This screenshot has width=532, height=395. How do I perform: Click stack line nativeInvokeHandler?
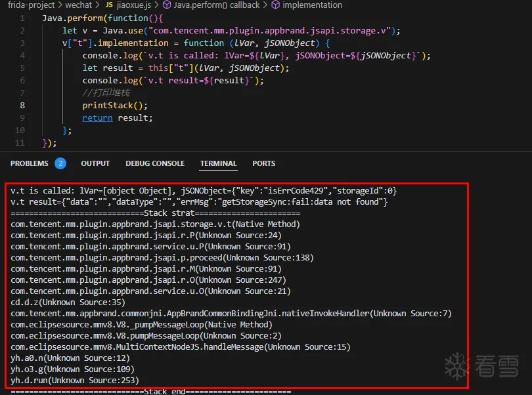231,314
